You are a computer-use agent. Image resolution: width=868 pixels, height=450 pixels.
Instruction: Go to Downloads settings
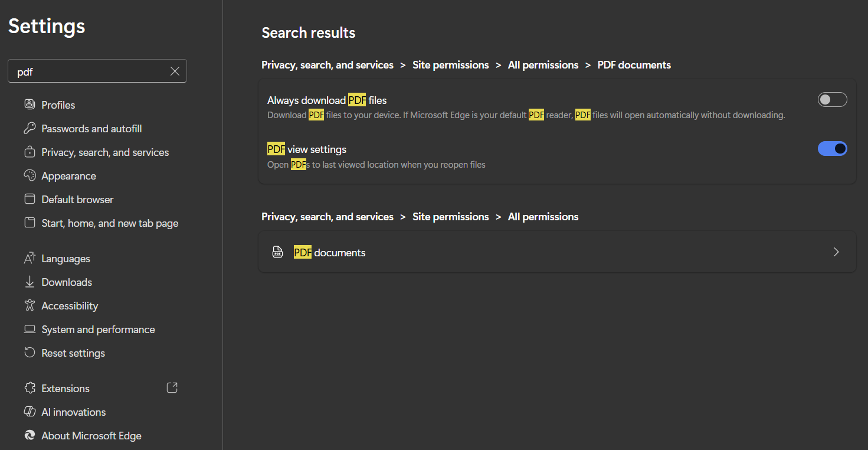pos(67,282)
